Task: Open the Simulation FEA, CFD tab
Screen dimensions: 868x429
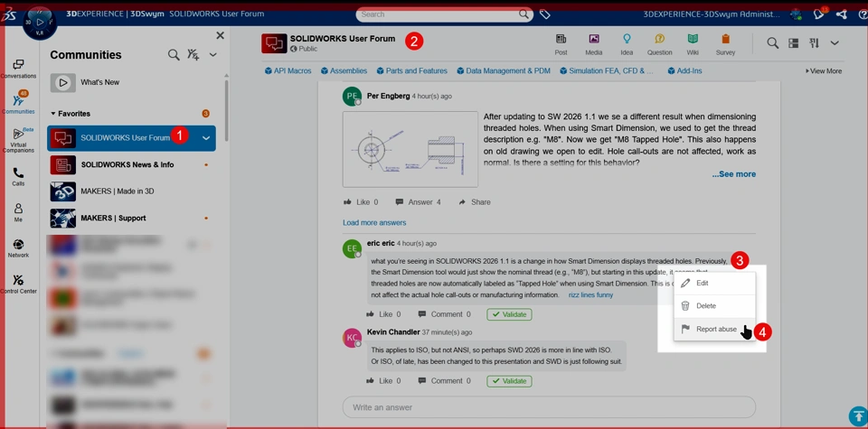Action: click(607, 70)
